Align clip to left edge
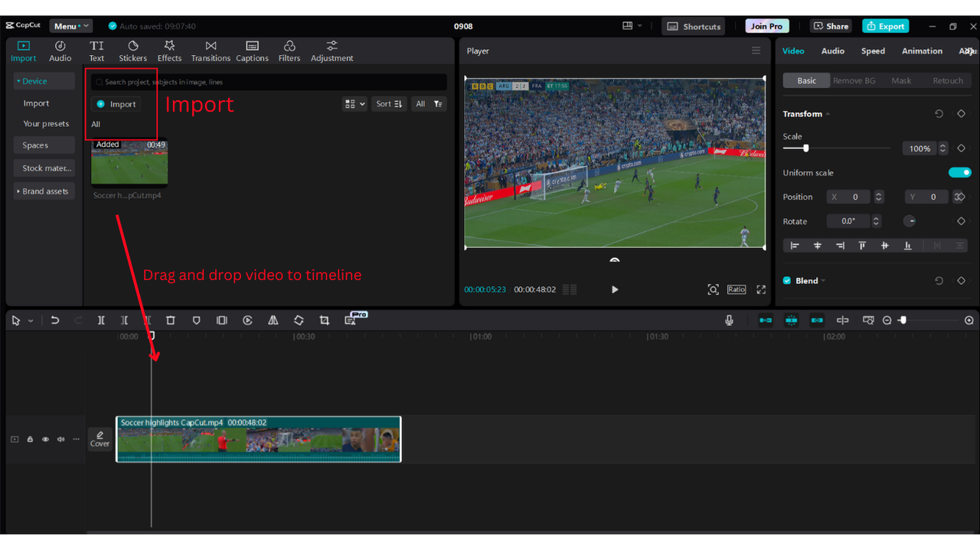The image size is (980, 550). click(x=795, y=246)
